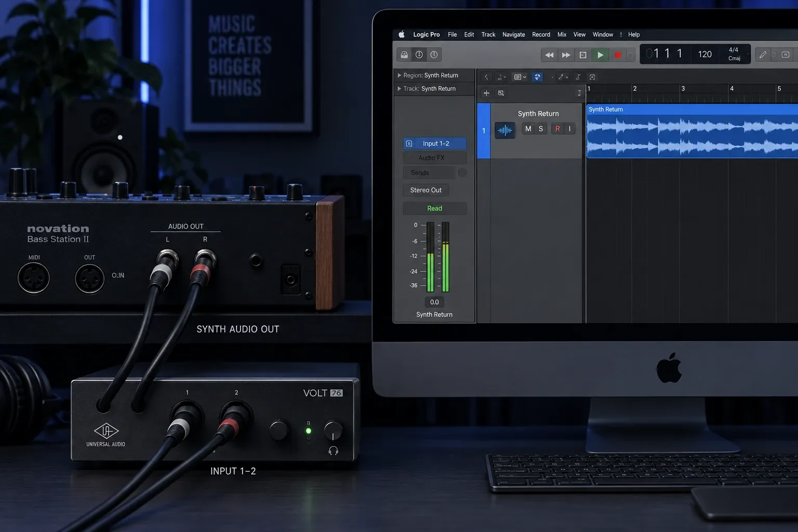Start playback with the green Play button
Viewport: 798px width, 532px height.
coord(600,55)
